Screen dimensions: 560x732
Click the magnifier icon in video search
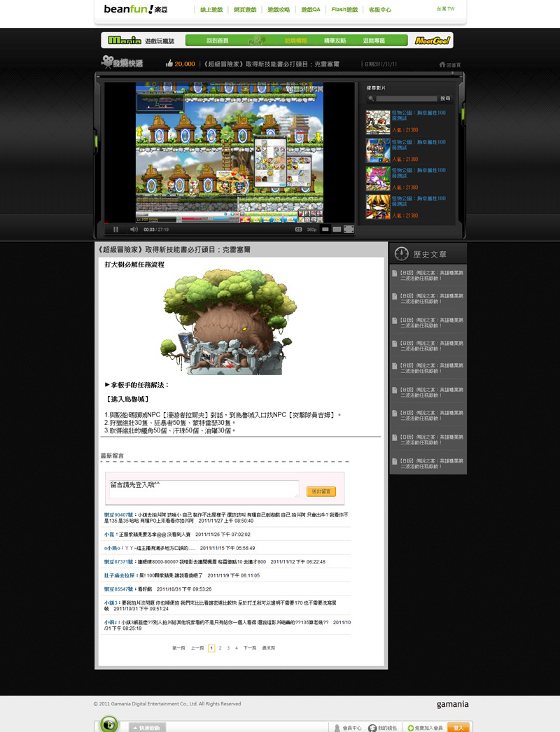tap(371, 99)
